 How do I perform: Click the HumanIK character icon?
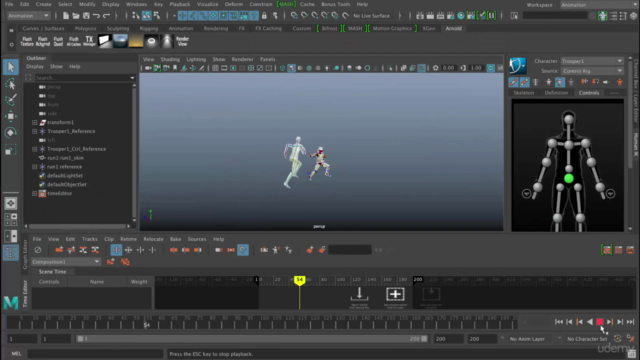click(x=518, y=66)
